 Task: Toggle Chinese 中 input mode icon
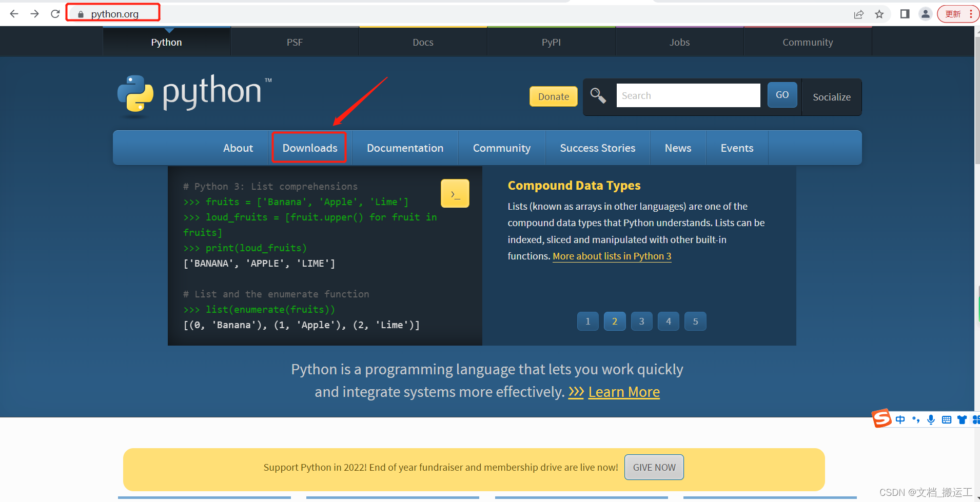[900, 419]
